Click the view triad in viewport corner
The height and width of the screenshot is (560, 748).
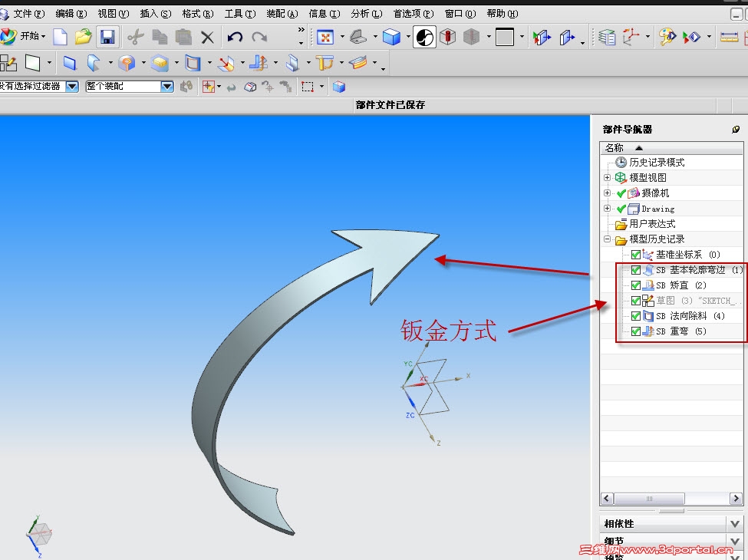click(39, 535)
